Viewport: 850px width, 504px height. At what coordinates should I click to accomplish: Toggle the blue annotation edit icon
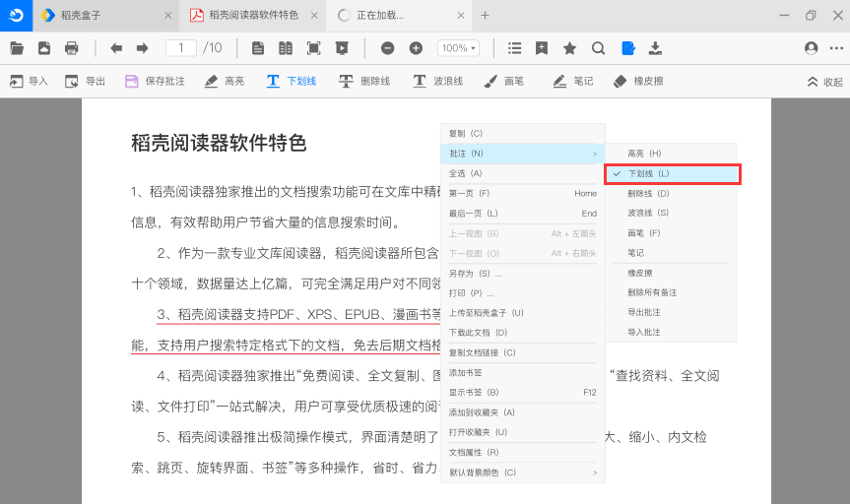coord(627,48)
